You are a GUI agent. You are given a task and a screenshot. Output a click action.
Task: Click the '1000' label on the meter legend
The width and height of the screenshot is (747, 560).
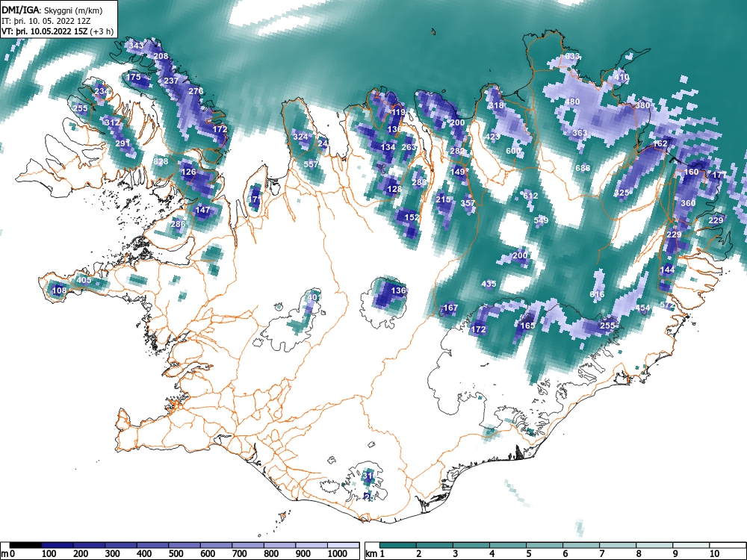[x=338, y=554]
